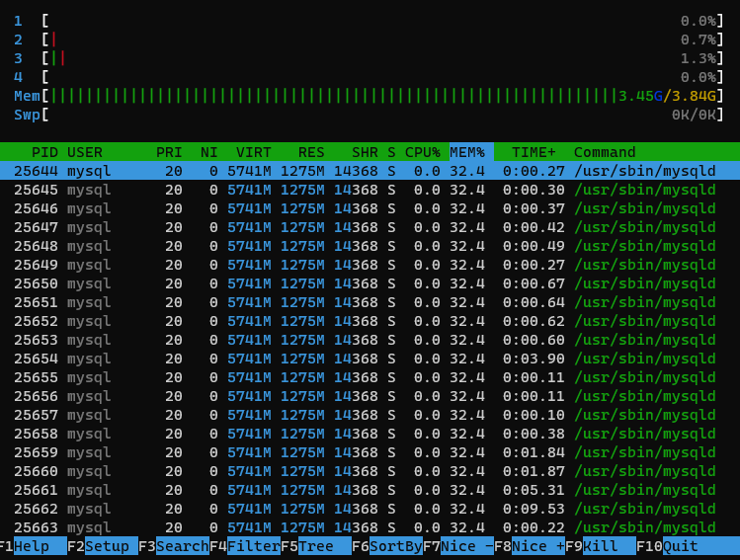Select process row with PID 25654
The image size is (740, 560).
(370, 359)
